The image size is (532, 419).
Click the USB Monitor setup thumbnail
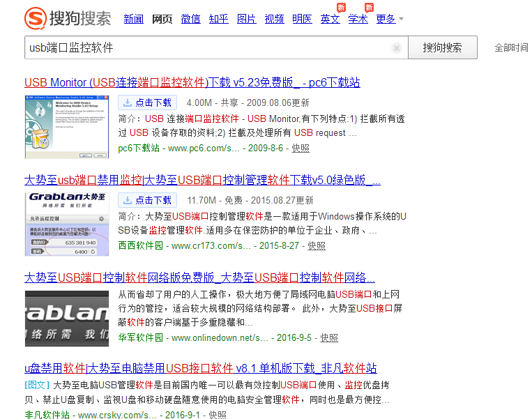tap(67, 127)
